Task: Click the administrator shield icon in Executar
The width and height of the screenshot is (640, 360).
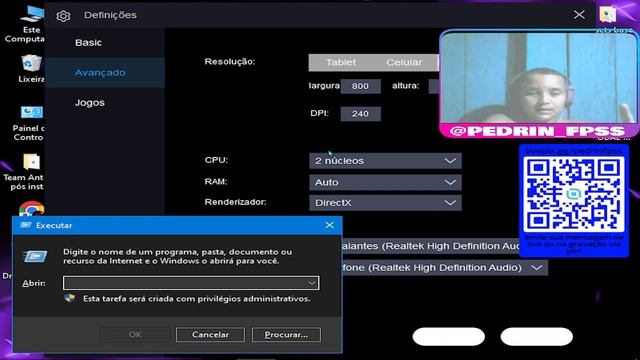Action: click(x=70, y=298)
